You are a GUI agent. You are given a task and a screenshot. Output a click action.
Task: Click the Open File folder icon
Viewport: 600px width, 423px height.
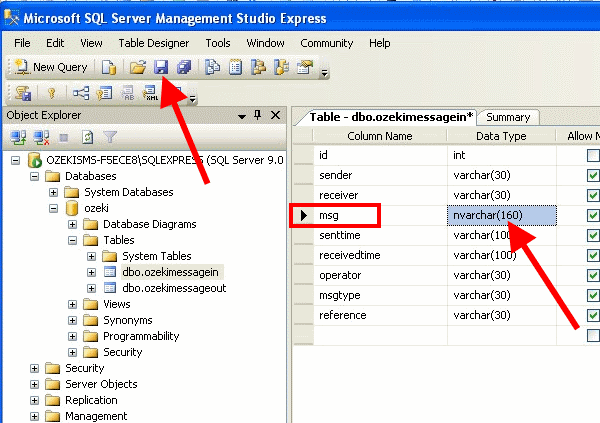(139, 67)
